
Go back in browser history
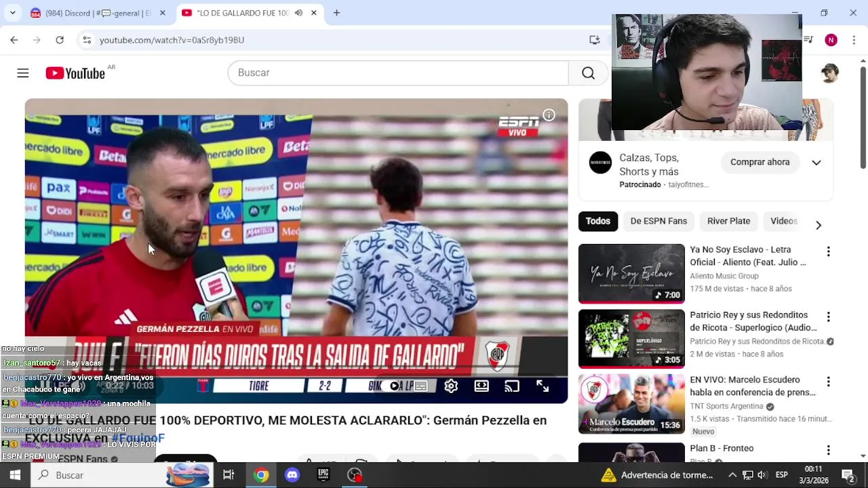14,40
